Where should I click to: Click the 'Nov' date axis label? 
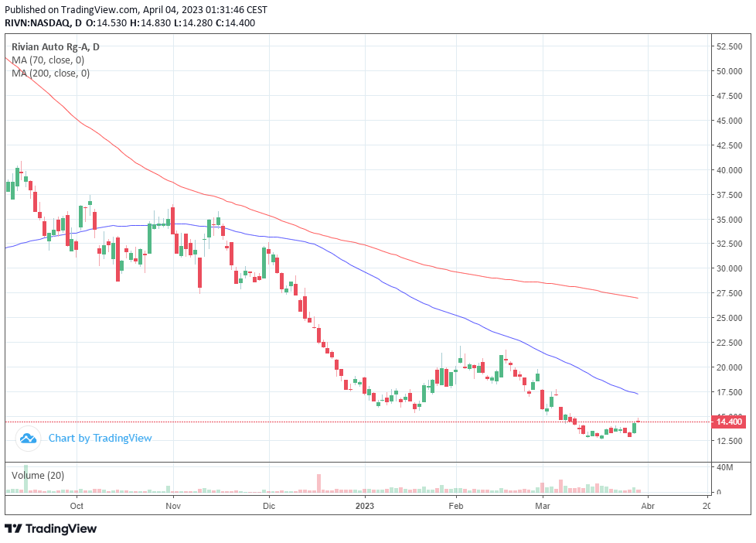pyautogui.click(x=173, y=506)
